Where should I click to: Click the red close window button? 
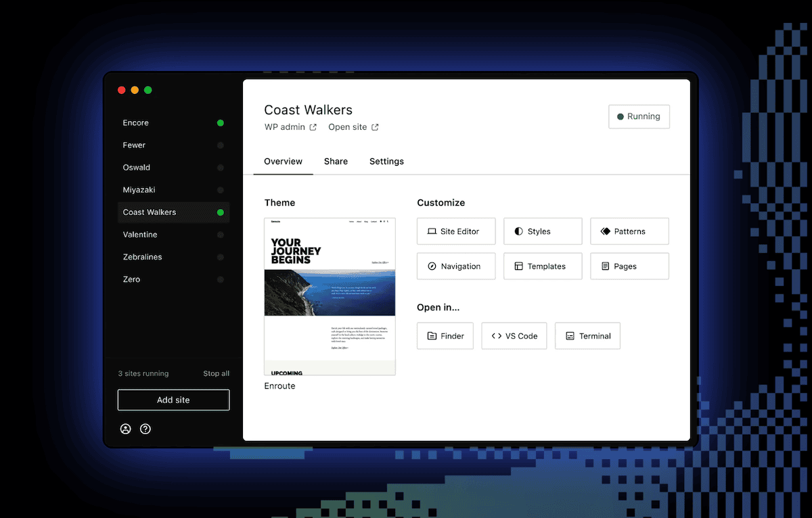[122, 90]
